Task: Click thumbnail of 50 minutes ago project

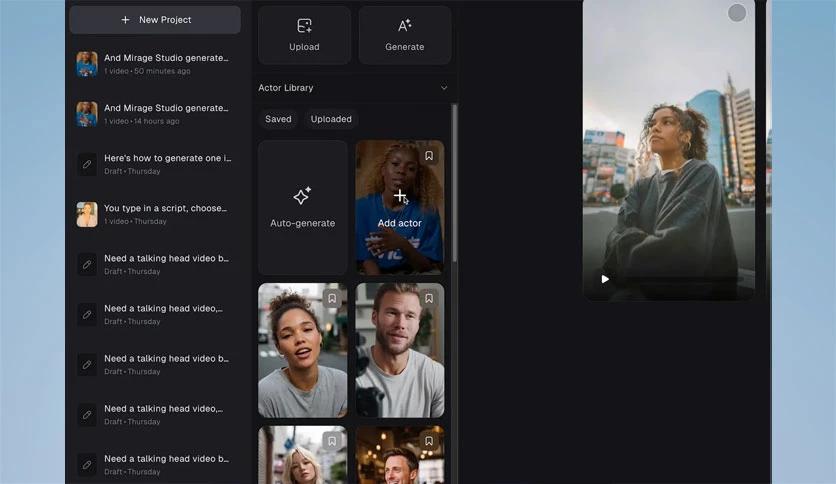Action: (x=86, y=64)
